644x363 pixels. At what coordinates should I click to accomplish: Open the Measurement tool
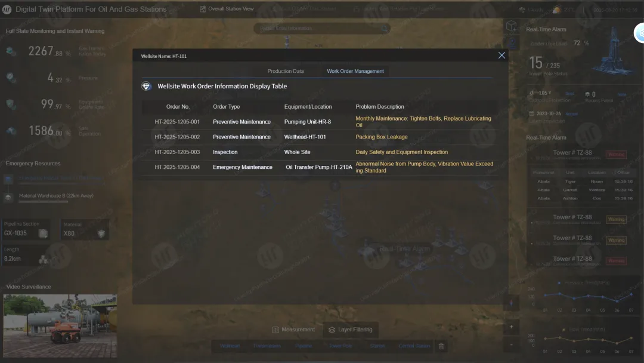pos(293,330)
